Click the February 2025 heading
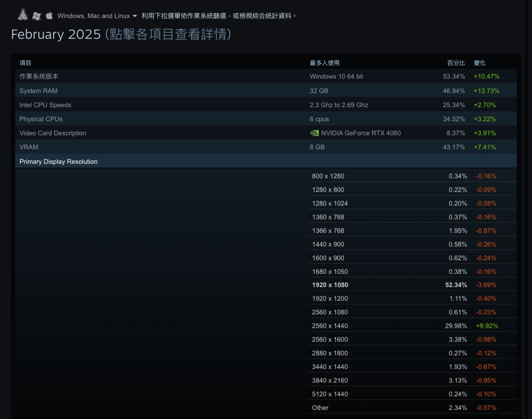The width and height of the screenshot is (532, 419). pos(56,34)
